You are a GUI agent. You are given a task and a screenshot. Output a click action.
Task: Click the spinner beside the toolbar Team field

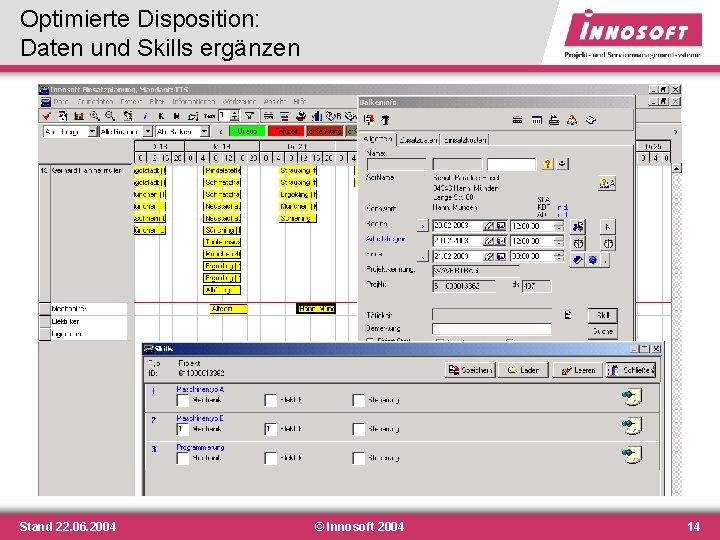(x=235, y=116)
